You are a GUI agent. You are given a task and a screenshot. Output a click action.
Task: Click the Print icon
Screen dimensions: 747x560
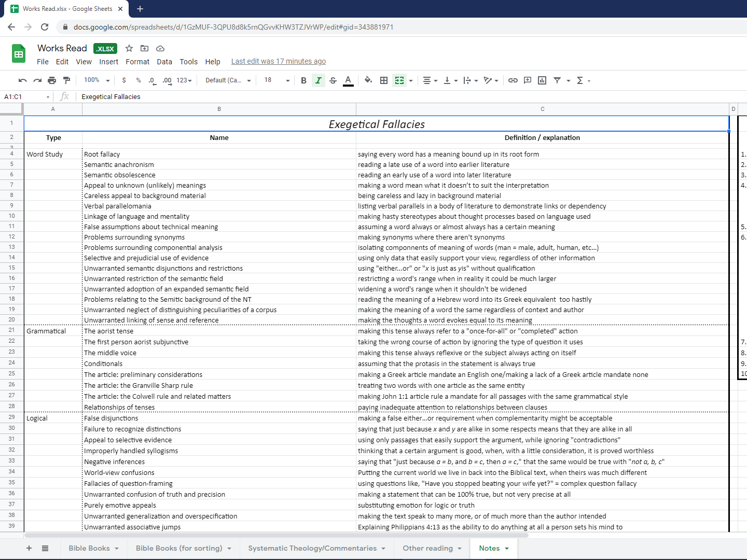coord(52,80)
